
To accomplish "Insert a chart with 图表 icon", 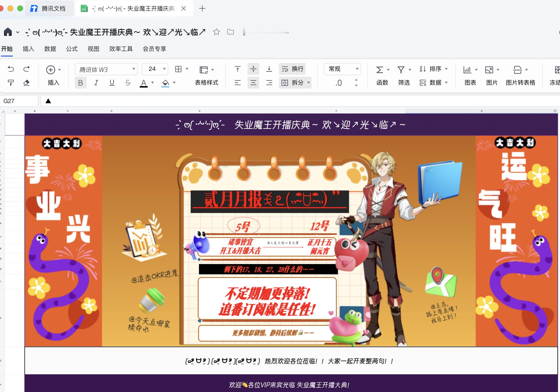I will tap(467, 70).
